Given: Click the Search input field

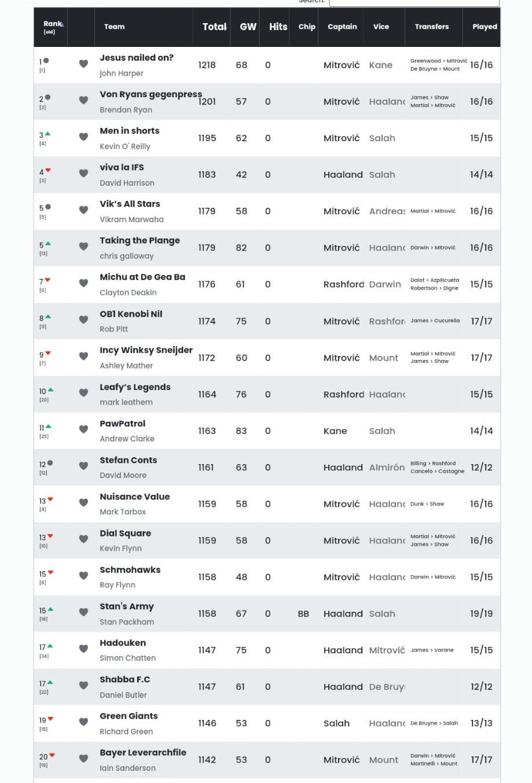Looking at the screenshot, I should [414, 3].
